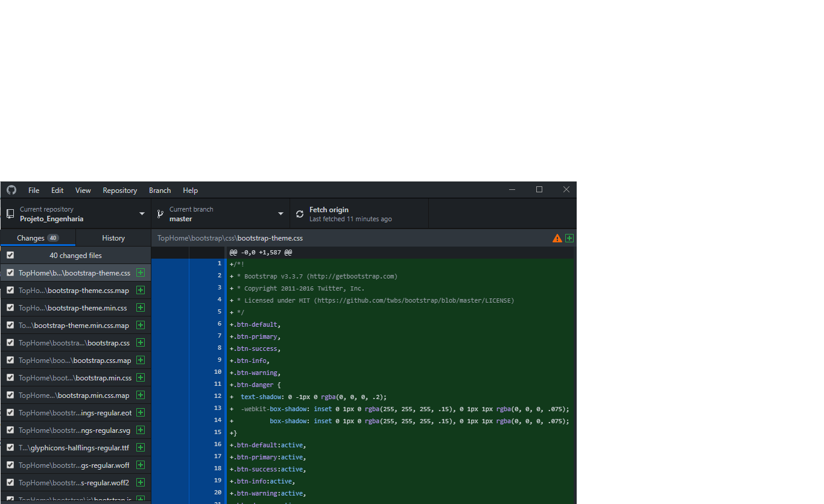Click the GitHub logo in the title bar
This screenshot has width=824, height=504.
pyautogui.click(x=11, y=190)
